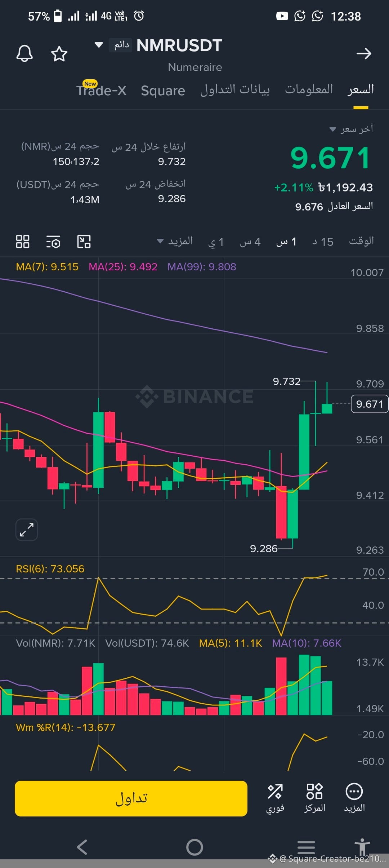The image size is (389, 868).
Task: Tap the fair price value 9.676
Action: 309,207
